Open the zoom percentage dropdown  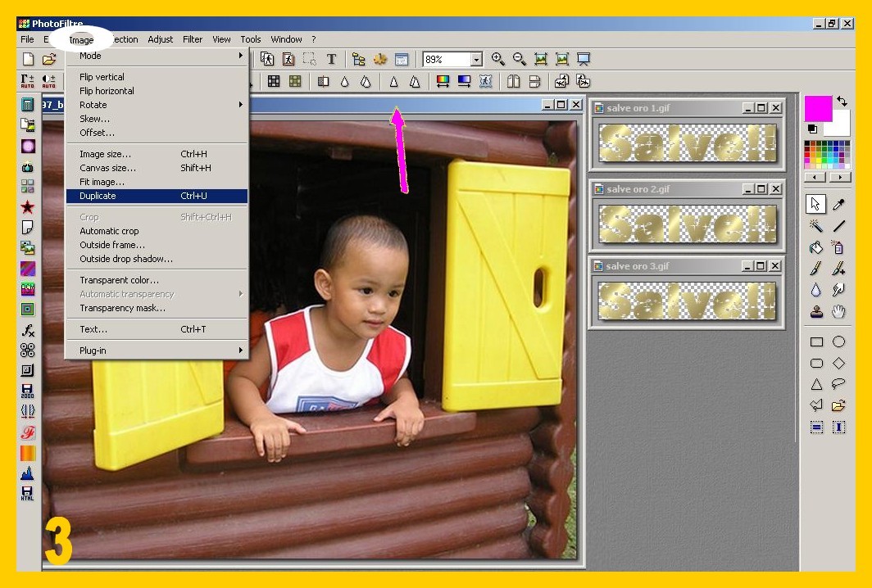[x=476, y=60]
